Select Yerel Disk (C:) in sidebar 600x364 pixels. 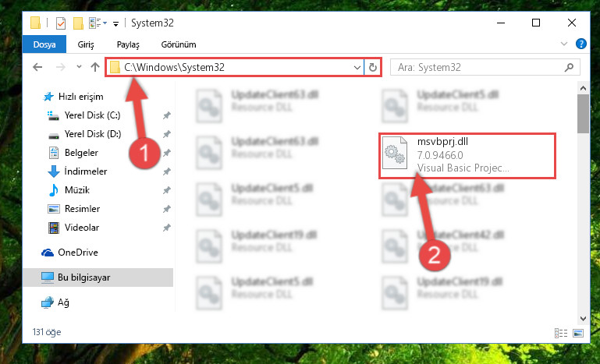pyautogui.click(x=92, y=115)
